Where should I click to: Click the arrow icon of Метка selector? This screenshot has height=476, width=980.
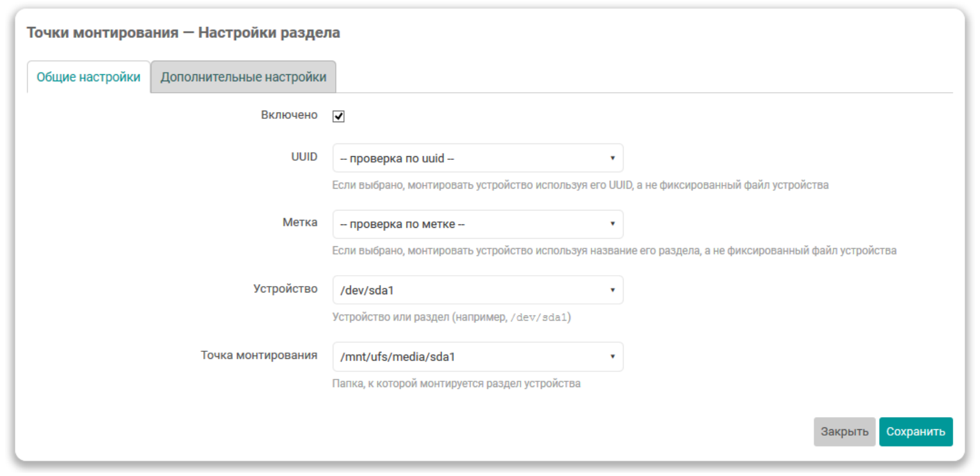click(x=612, y=224)
